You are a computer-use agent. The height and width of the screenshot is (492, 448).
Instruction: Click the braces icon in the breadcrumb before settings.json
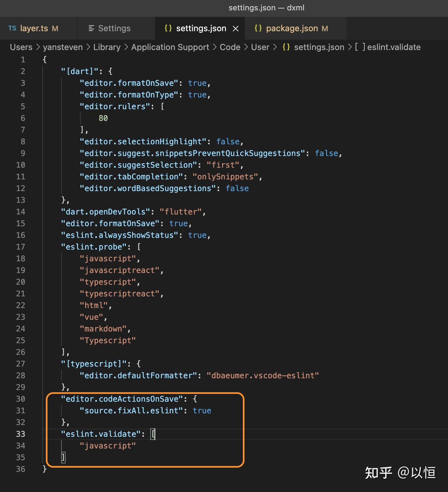286,47
